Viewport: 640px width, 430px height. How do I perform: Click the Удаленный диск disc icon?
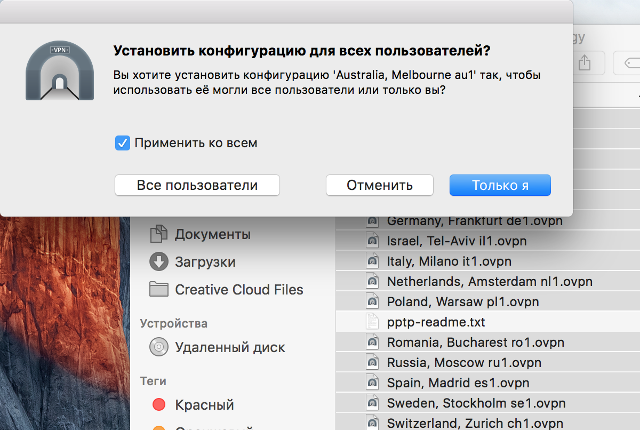tap(158, 347)
